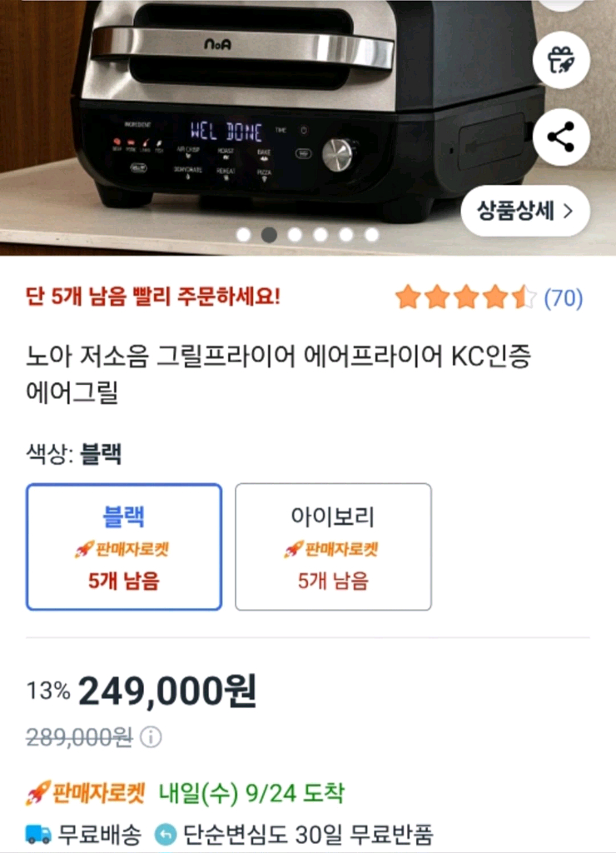This screenshot has height=853, width=616.
Task: Tap the info icon beside 289,000원
Action: (151, 737)
